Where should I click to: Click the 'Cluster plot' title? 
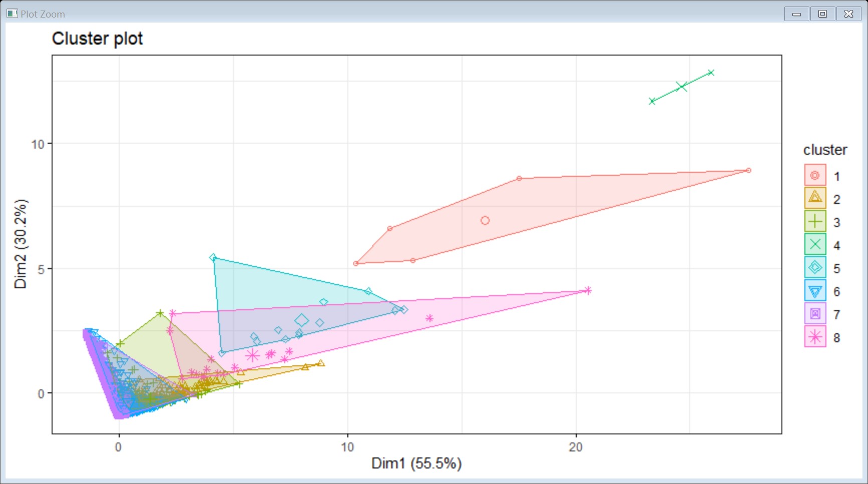tap(97, 39)
